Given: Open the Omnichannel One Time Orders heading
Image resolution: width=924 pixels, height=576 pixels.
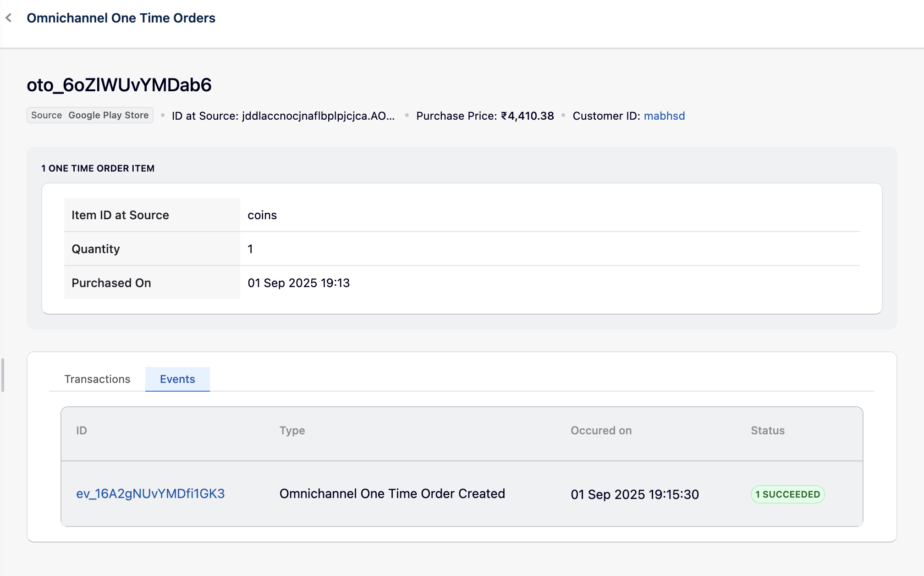Looking at the screenshot, I should click(121, 18).
